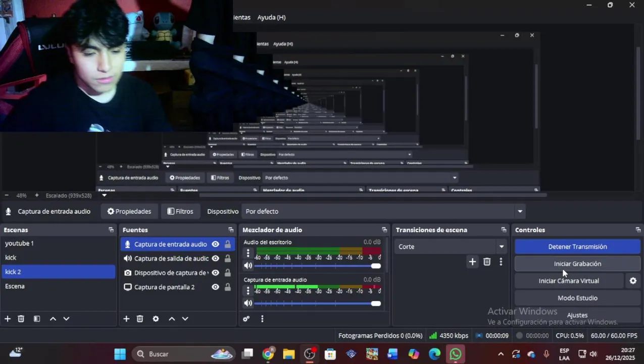
Task: Open scene filters icon in Escenas toolbar
Action: pyautogui.click(x=37, y=319)
